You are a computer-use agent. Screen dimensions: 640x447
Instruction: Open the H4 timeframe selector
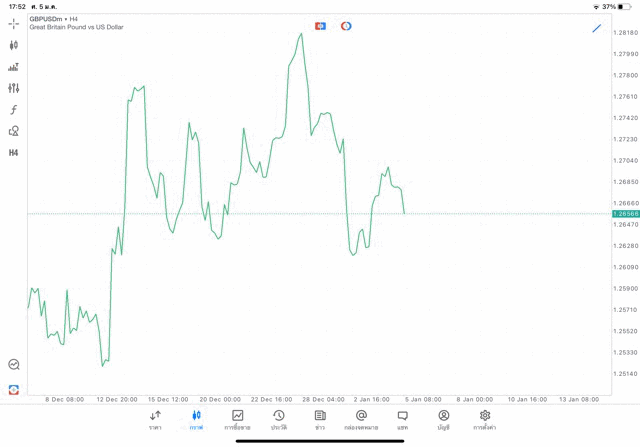[14, 153]
